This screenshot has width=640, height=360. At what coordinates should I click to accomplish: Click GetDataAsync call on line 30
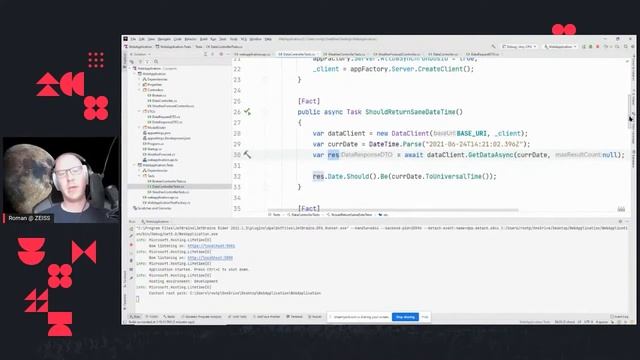point(490,155)
